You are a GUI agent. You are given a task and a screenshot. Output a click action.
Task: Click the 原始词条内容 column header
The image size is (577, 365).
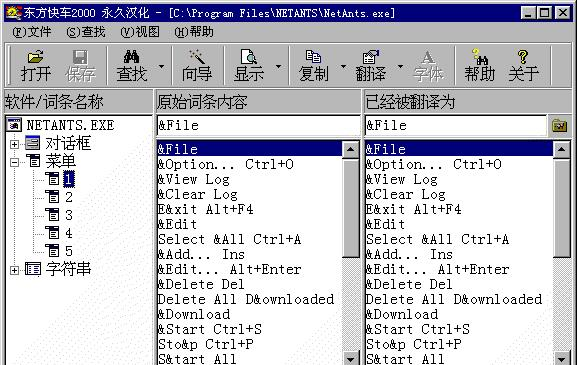(258, 102)
